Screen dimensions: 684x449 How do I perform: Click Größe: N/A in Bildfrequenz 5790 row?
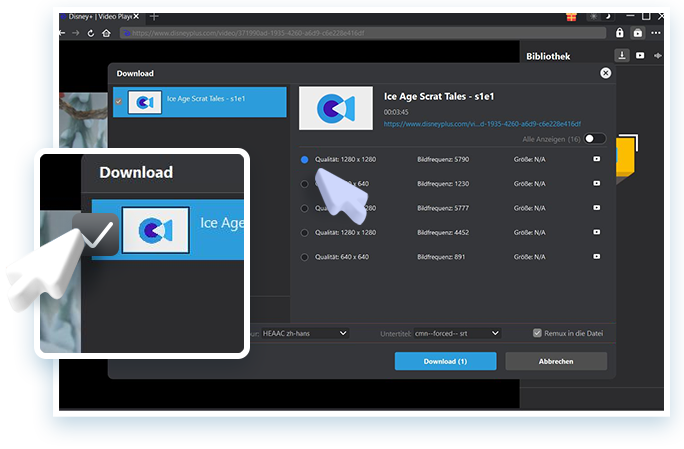click(530, 159)
